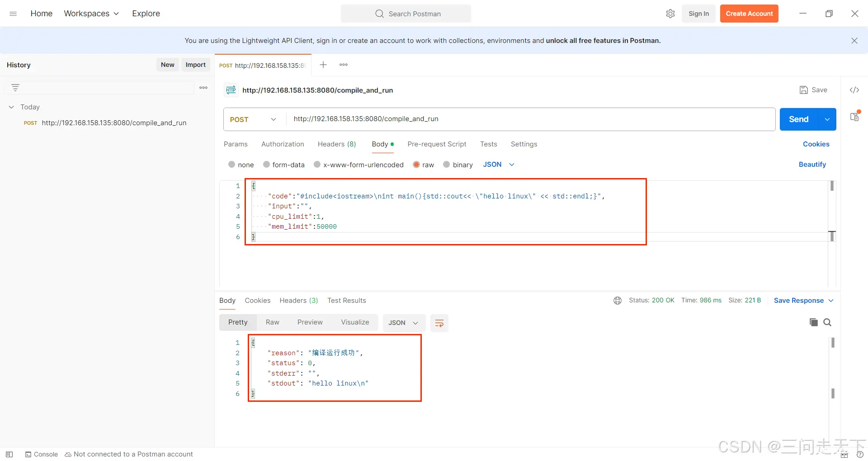
Task: Click the Send button
Action: point(799,119)
